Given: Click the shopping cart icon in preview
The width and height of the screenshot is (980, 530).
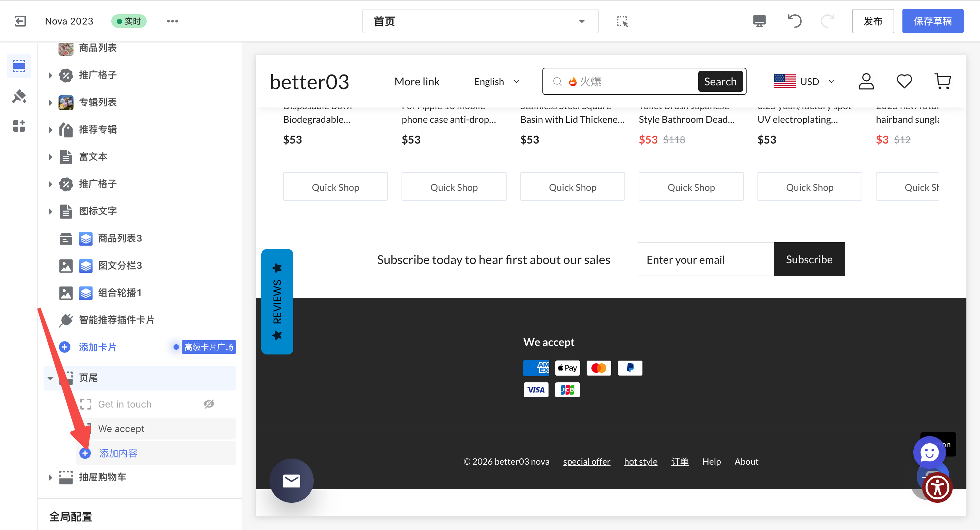Looking at the screenshot, I should (942, 81).
